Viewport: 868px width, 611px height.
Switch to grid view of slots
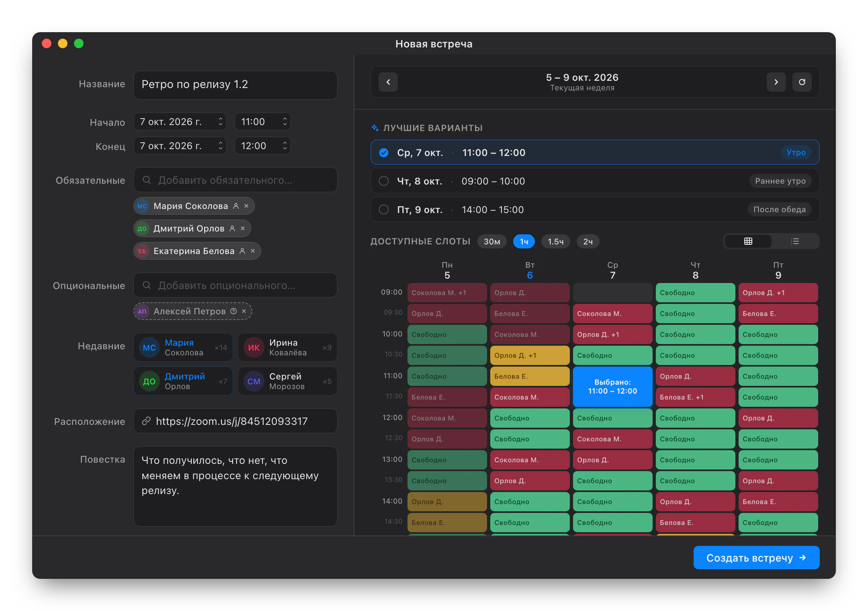[748, 241]
